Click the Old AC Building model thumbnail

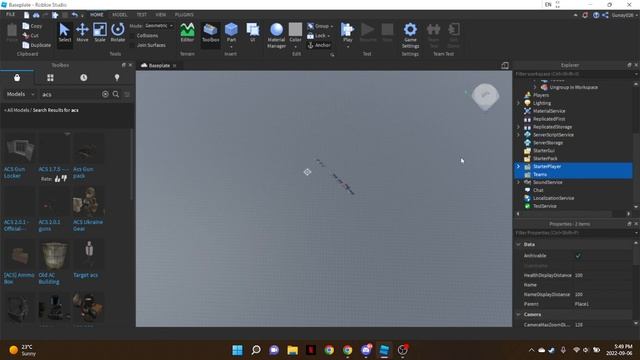[54, 255]
